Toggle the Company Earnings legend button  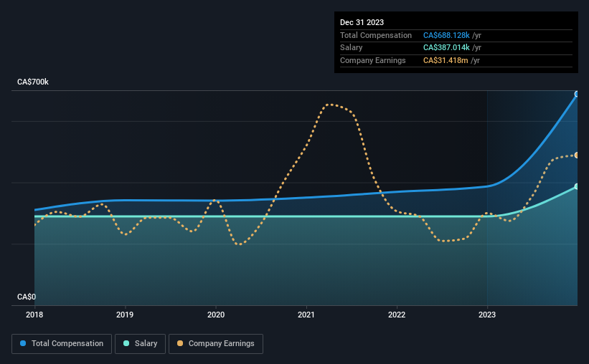coord(216,344)
